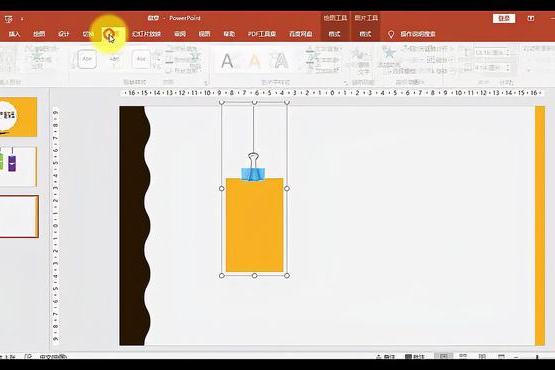The height and width of the screenshot is (370, 555).
Task: Select the third blank slide thumbnail
Action: [19, 216]
